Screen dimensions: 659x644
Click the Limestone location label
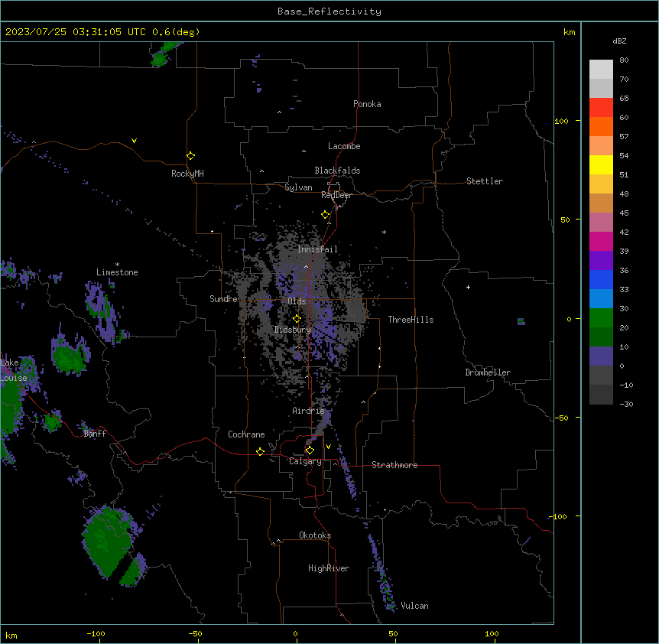pyautogui.click(x=117, y=272)
